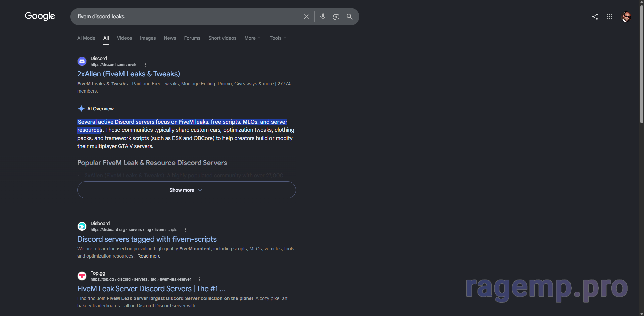Click the Top.gg favicon
644x316 pixels.
point(82,276)
